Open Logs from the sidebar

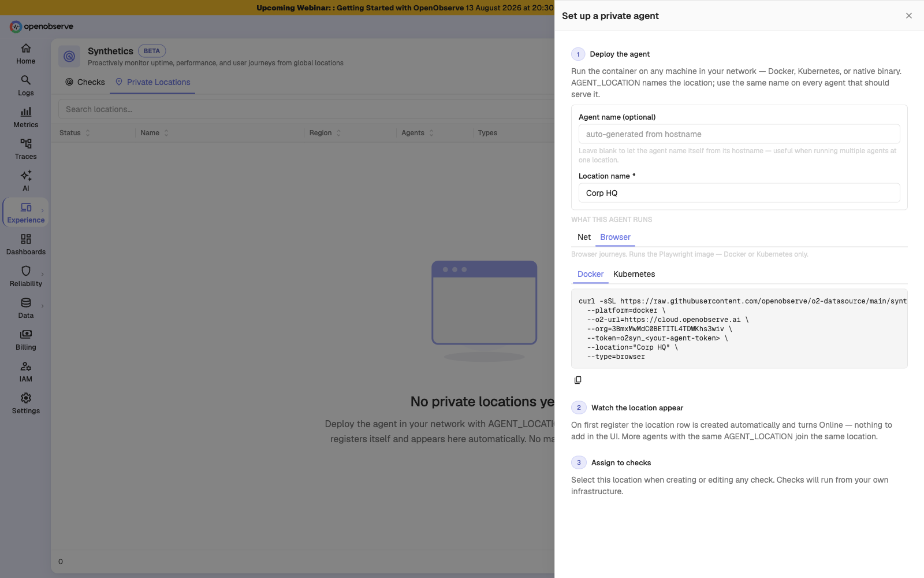[25, 86]
